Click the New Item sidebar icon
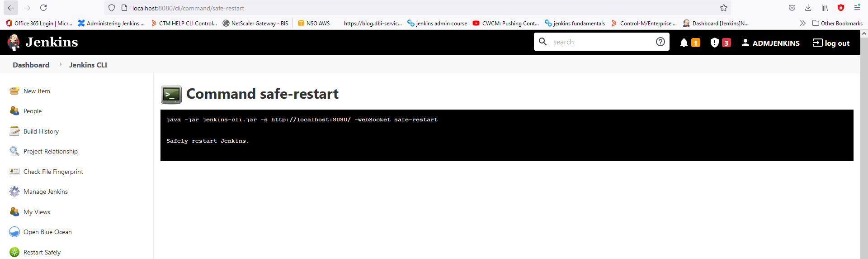Screen dimensions: 868x259 coord(14,91)
